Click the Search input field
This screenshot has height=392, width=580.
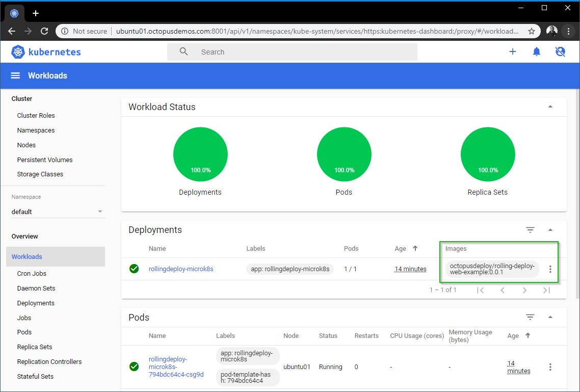tap(306, 52)
